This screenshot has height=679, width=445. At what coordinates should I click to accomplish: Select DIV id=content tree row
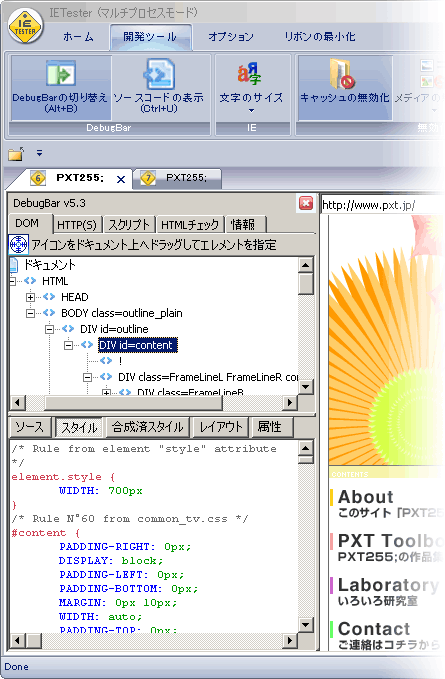coord(138,345)
